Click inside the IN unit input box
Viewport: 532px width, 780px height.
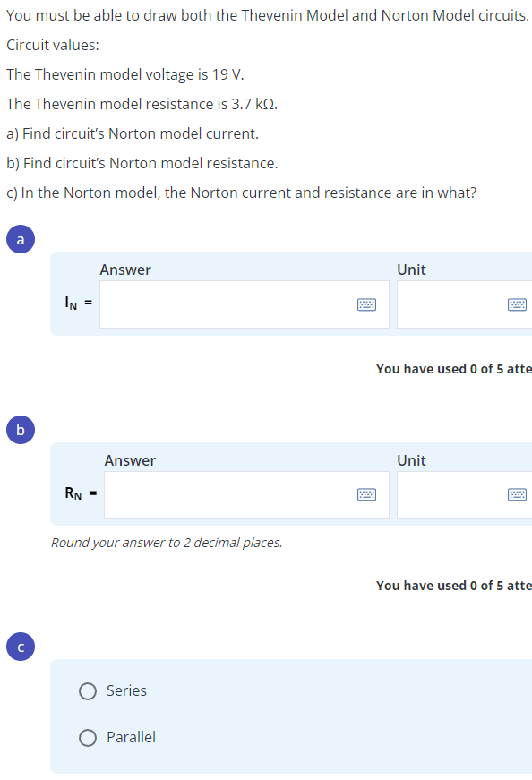coord(457,304)
